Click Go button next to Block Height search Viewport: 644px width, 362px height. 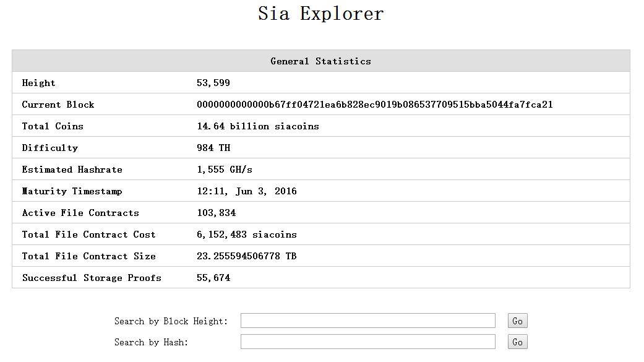click(518, 321)
